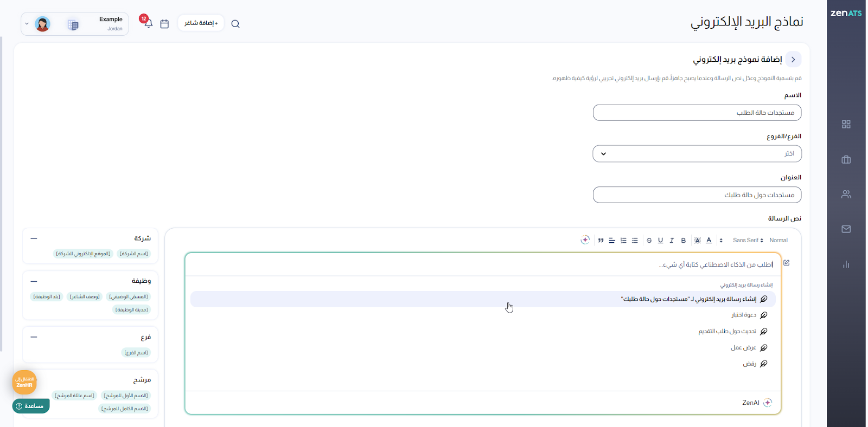Open the Normal size dropdown
Image resolution: width=868 pixels, height=427 pixels.
click(778, 241)
